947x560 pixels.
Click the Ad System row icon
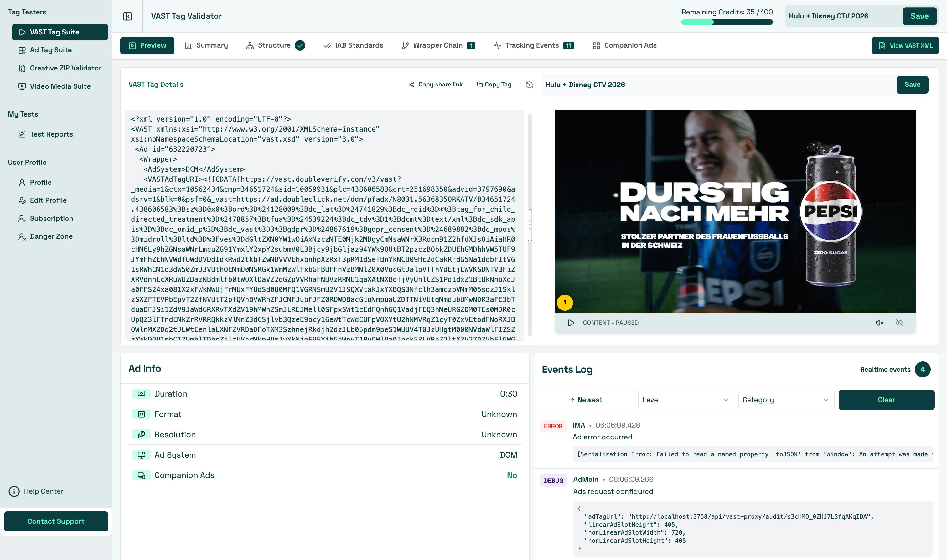click(142, 455)
